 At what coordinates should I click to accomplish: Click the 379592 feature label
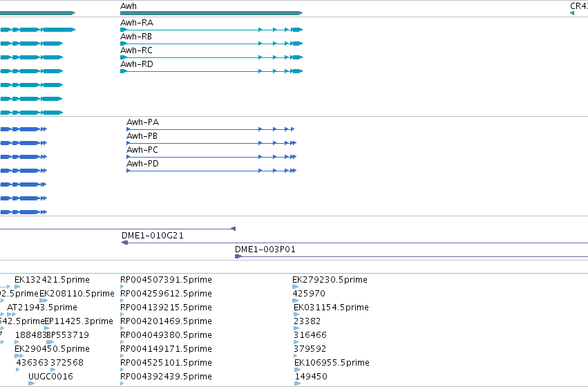pyautogui.click(x=310, y=349)
